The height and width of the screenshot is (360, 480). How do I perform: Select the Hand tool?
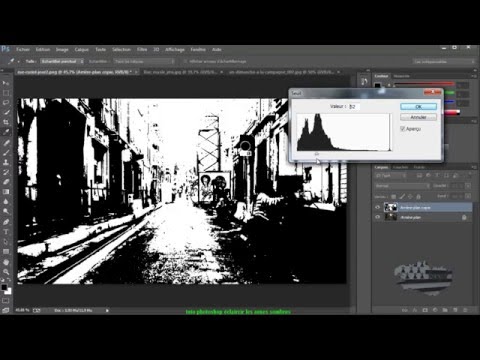(6, 262)
